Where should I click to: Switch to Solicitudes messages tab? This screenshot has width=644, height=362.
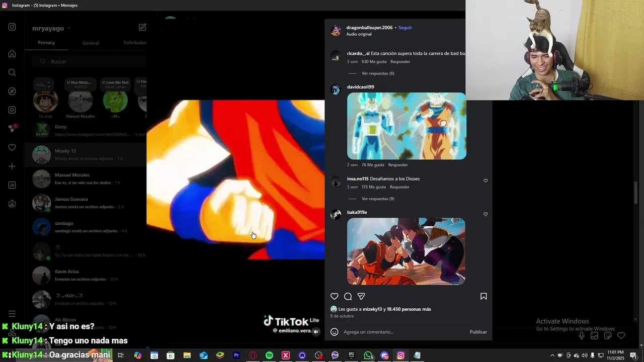[135, 43]
